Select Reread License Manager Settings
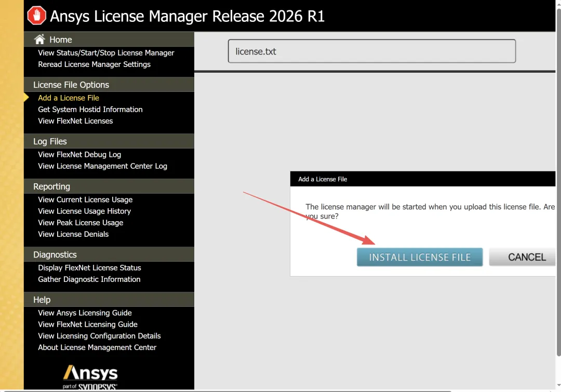The width and height of the screenshot is (561, 392). point(94,64)
